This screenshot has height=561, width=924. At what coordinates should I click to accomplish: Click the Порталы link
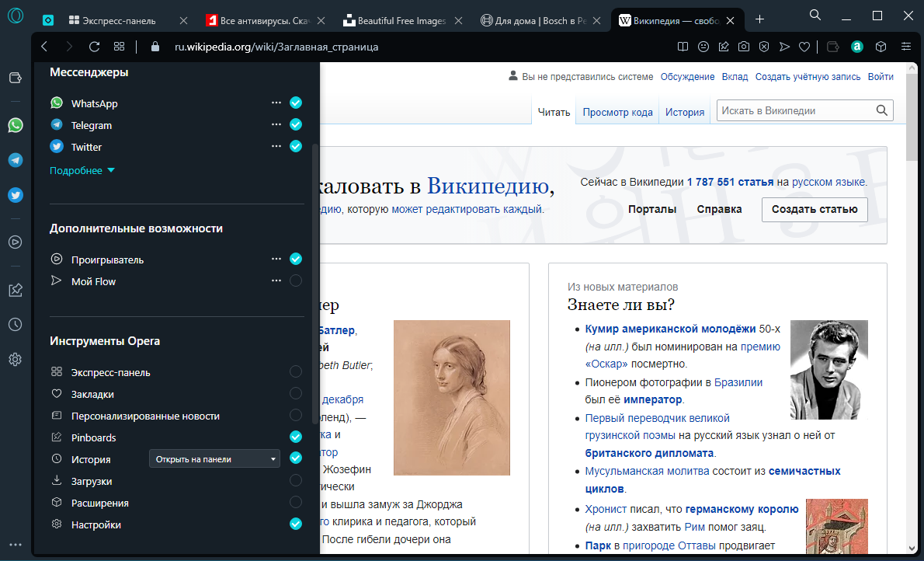651,210
